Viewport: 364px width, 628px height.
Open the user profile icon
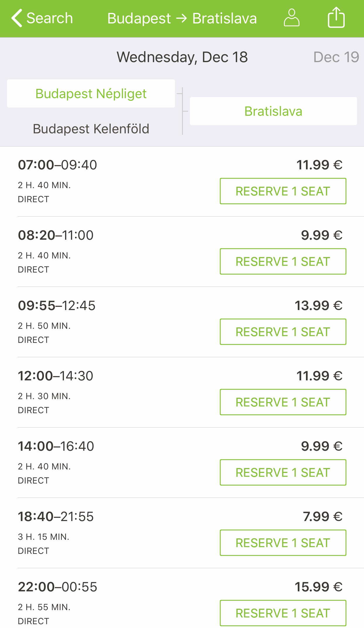pos(291,18)
